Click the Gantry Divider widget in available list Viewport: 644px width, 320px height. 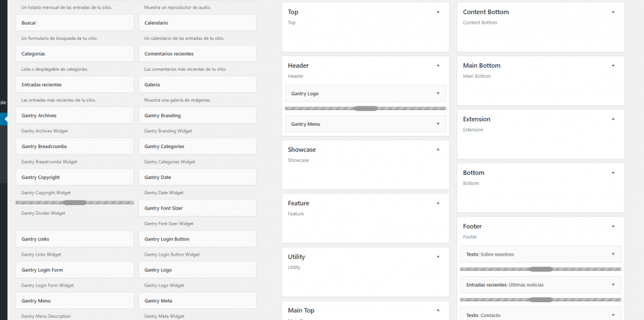click(75, 202)
